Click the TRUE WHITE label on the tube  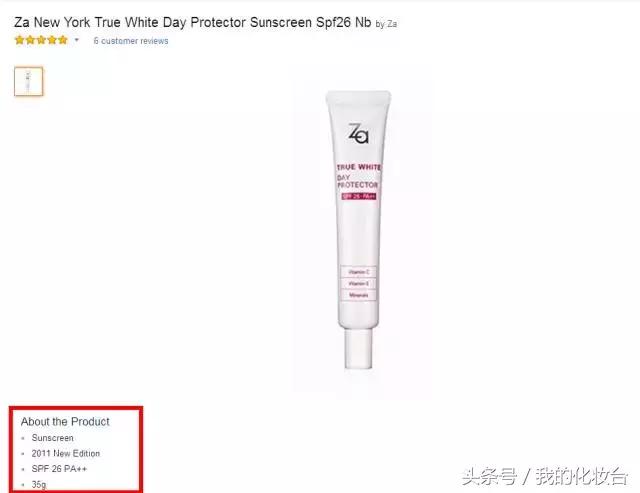coord(359,167)
